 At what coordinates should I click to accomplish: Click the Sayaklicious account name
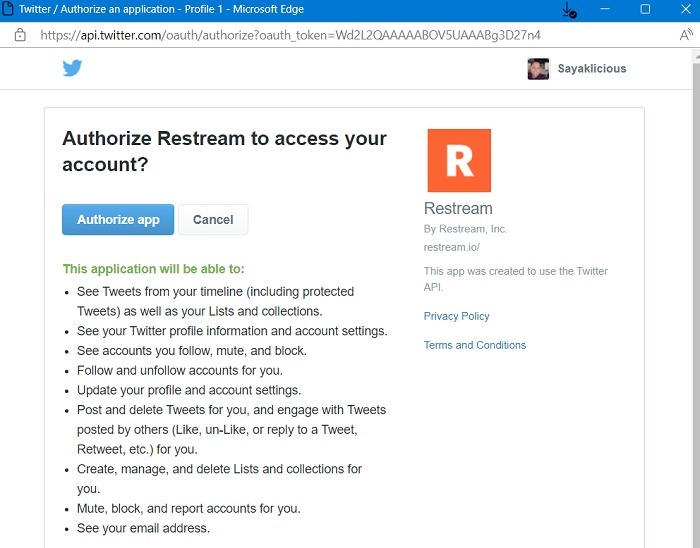[x=592, y=69]
